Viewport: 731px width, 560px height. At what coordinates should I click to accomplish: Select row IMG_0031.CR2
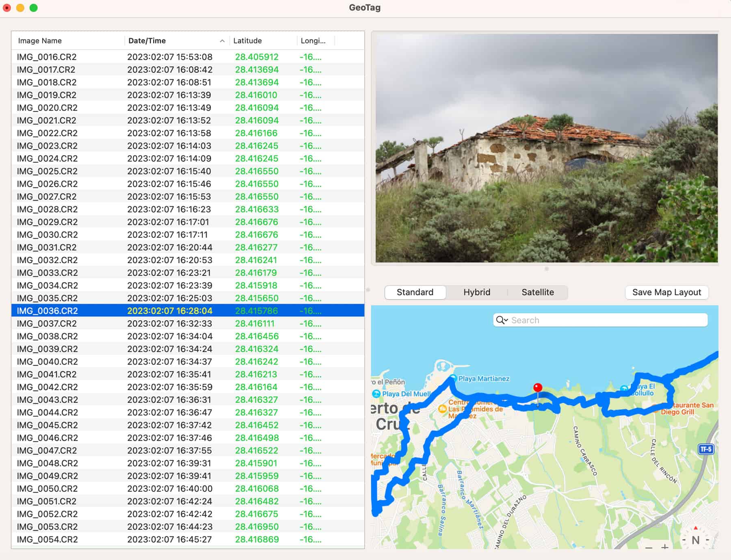click(188, 247)
